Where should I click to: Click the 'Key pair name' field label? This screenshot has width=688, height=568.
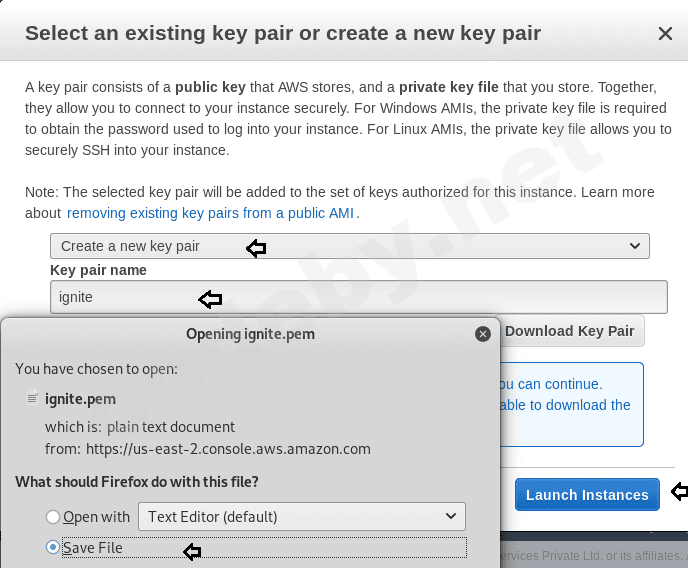click(x=98, y=270)
